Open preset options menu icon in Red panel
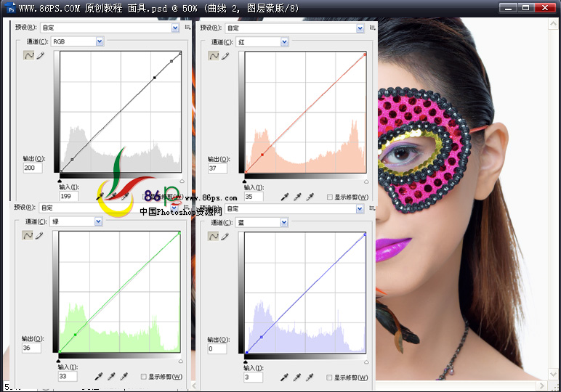This screenshot has height=392, width=561. pos(373,28)
